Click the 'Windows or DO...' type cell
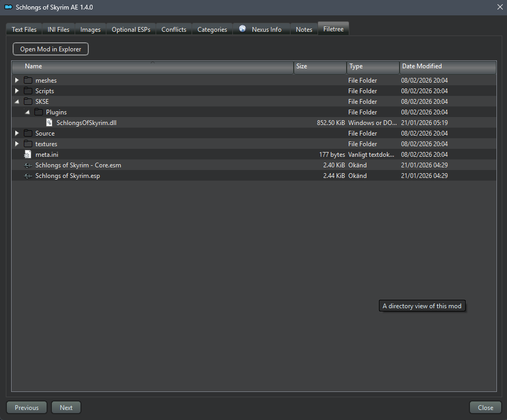This screenshot has width=507, height=420. point(373,123)
